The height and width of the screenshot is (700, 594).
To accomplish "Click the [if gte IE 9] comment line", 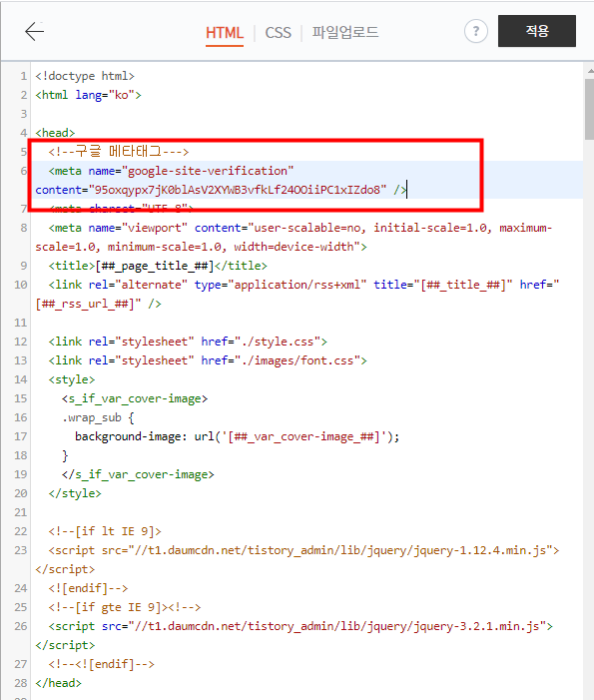I will [125, 607].
